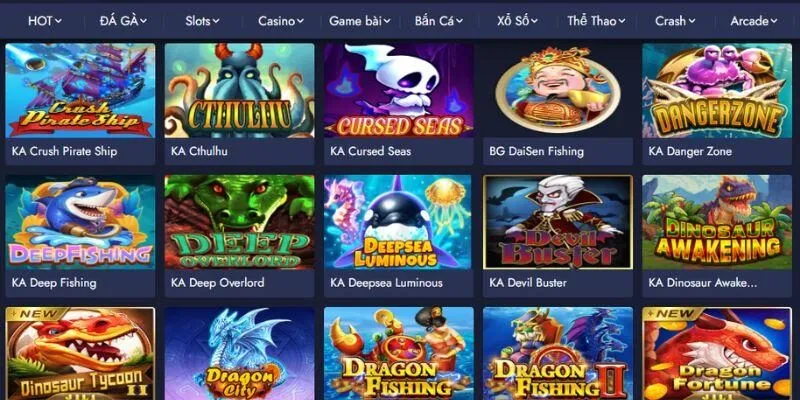Select the Crash menu category
This screenshot has width=800, height=400.
pos(675,21)
